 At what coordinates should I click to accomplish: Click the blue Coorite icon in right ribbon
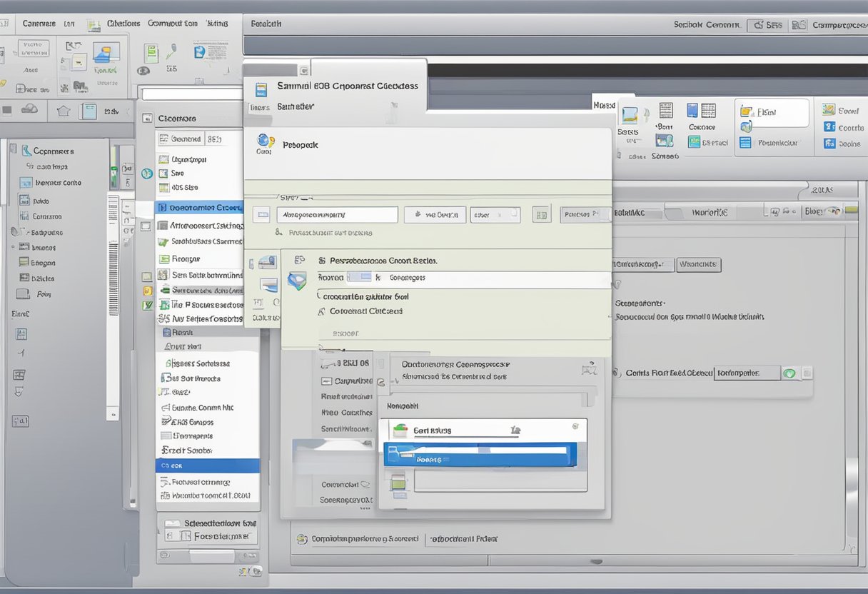tap(829, 127)
